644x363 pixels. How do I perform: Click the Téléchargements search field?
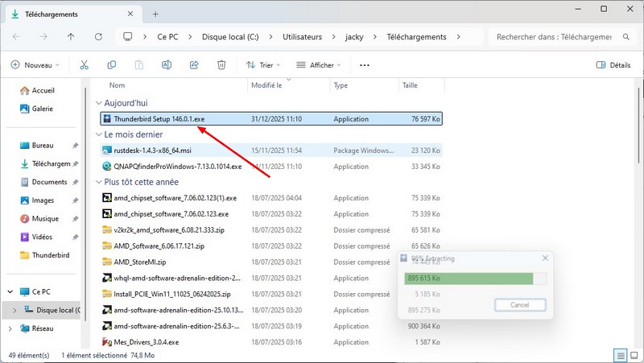[554, 37]
